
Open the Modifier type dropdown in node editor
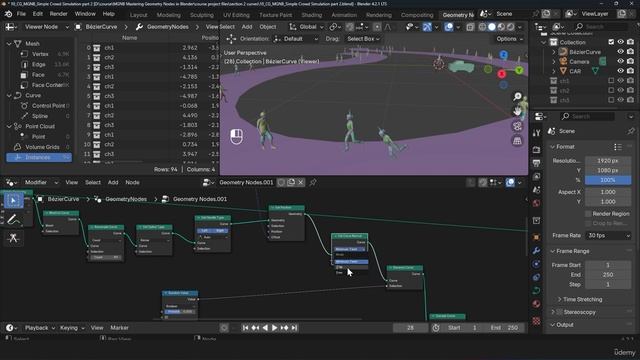click(41, 182)
